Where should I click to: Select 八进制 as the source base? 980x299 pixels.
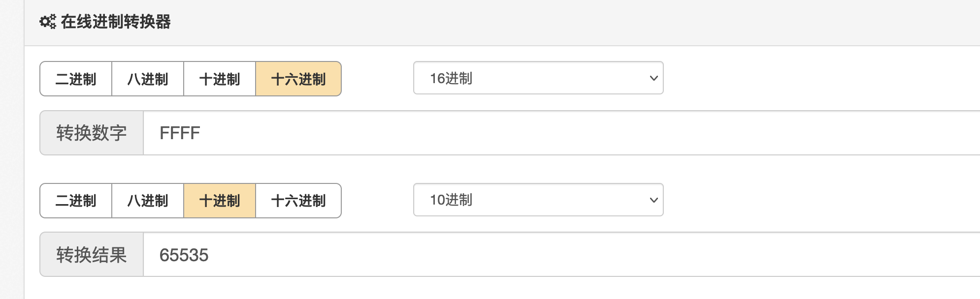click(148, 79)
